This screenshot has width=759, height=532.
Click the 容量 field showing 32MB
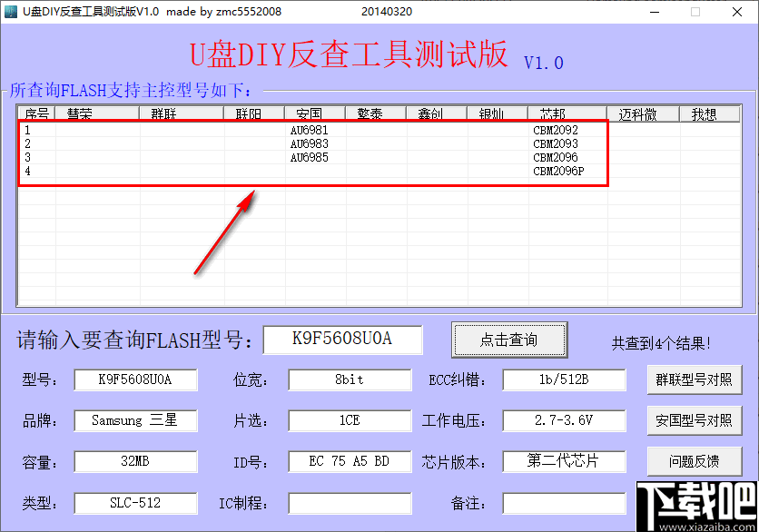pyautogui.click(x=134, y=461)
